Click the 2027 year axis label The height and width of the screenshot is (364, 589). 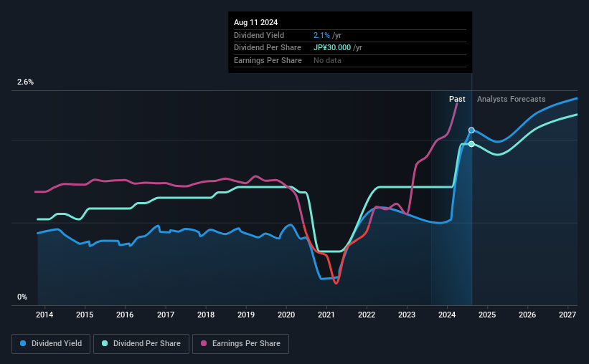tap(567, 315)
